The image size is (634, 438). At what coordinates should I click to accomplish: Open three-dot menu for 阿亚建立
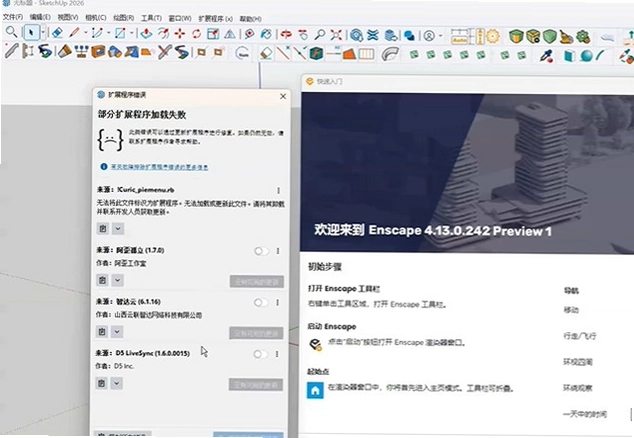pyautogui.click(x=278, y=251)
